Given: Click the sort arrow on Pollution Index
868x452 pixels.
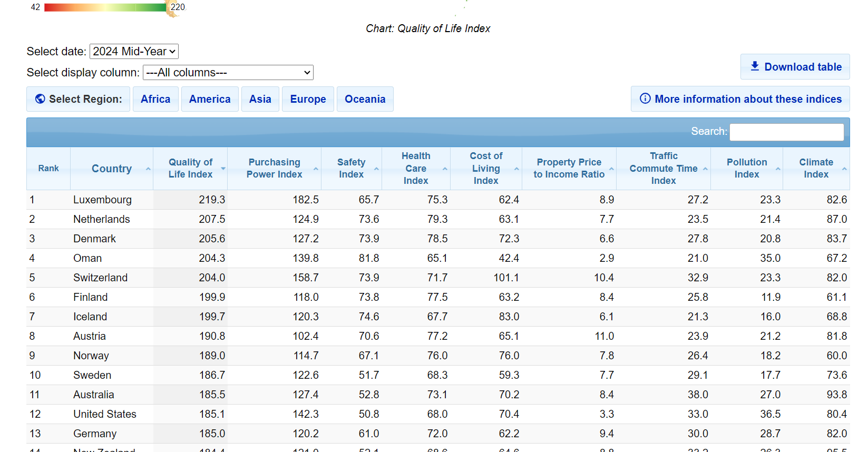Looking at the screenshot, I should point(778,169).
